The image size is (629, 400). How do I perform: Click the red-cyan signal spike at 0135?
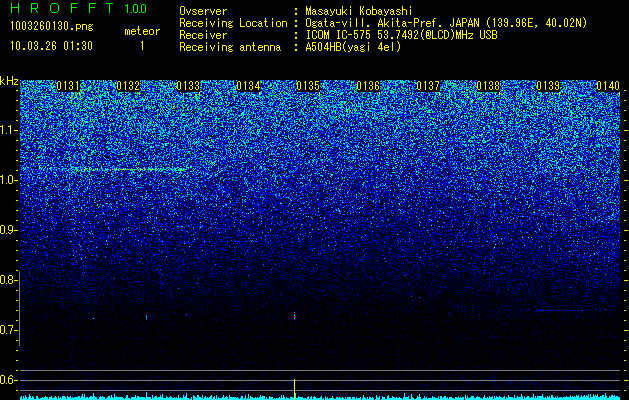point(295,316)
